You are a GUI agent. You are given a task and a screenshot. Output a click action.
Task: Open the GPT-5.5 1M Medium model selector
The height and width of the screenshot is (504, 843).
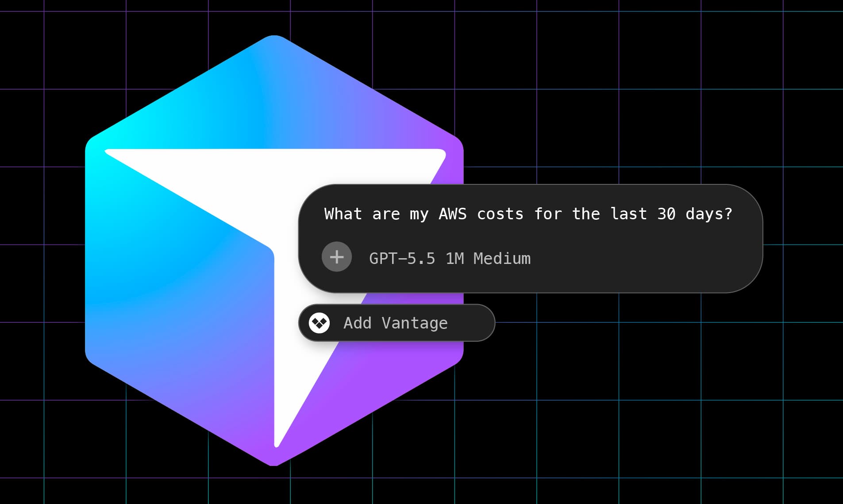(x=450, y=259)
